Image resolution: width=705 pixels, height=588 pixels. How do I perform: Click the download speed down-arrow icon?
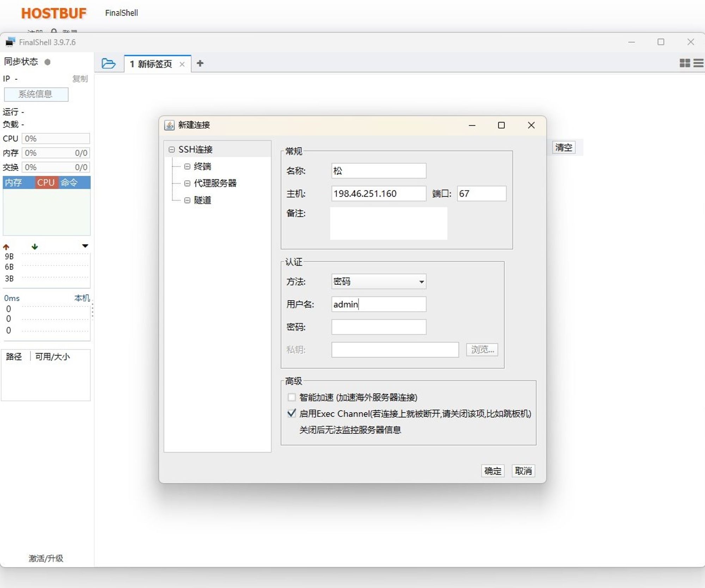[x=35, y=246]
